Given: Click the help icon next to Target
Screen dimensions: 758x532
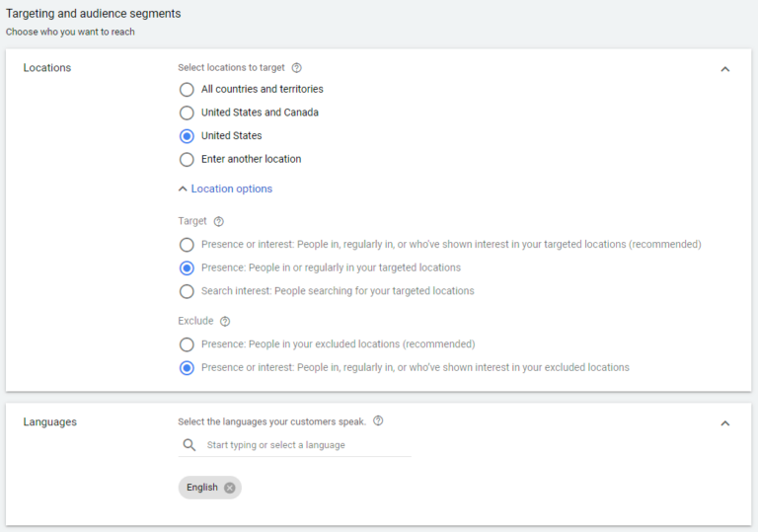Looking at the screenshot, I should [219, 221].
